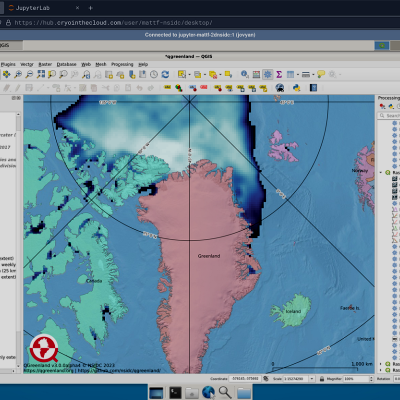Toggle the Processing Toolbox gear icon
Viewport: 400px width, 400px height.
pyautogui.click(x=268, y=74)
